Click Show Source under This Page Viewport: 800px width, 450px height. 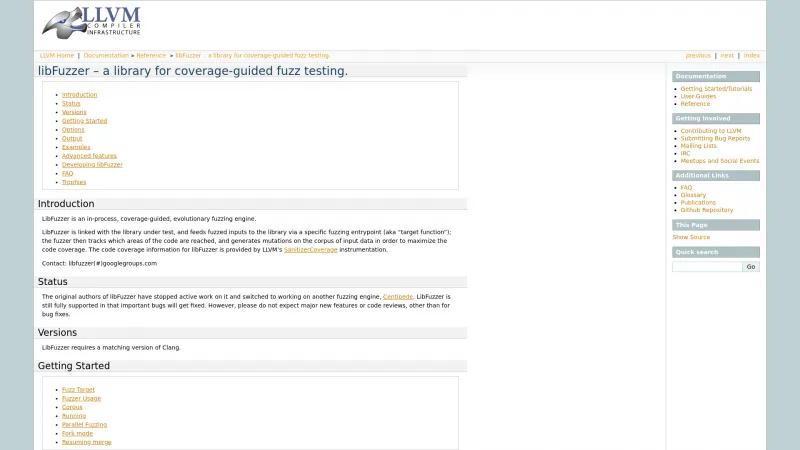(x=691, y=237)
